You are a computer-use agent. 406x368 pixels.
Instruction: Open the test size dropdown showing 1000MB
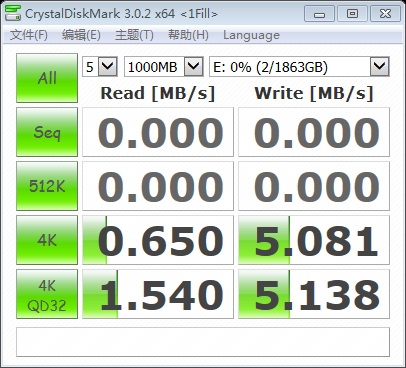click(164, 67)
